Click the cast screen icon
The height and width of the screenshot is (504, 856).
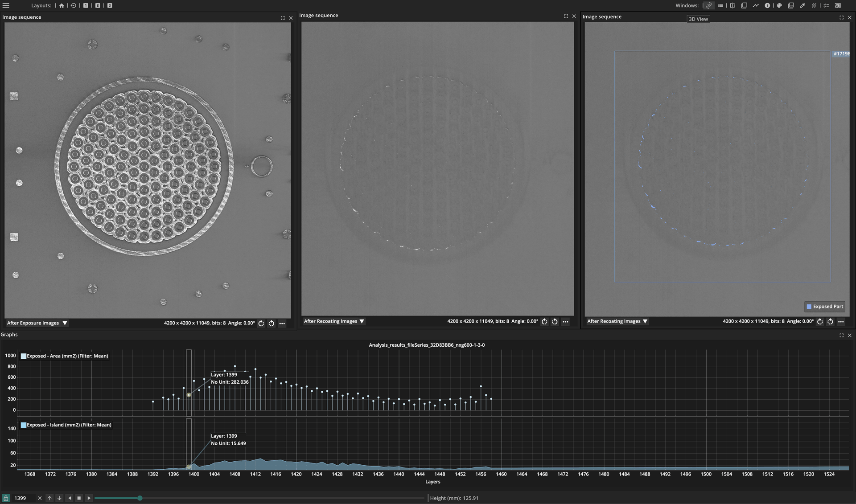838,5
